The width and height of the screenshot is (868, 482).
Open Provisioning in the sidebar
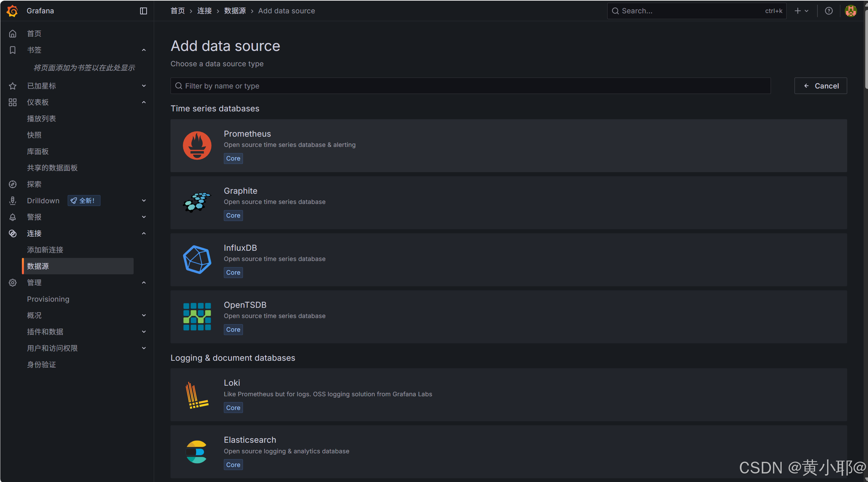point(48,299)
